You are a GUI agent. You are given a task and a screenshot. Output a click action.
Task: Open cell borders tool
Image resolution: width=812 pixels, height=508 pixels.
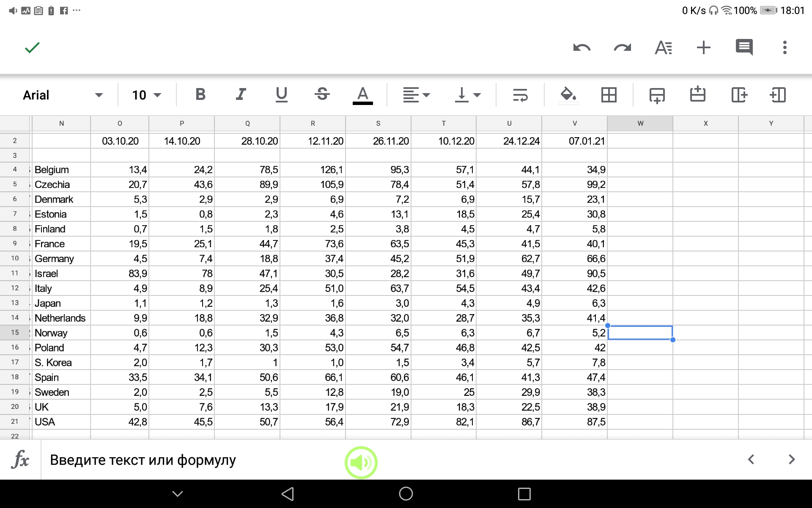tap(609, 95)
